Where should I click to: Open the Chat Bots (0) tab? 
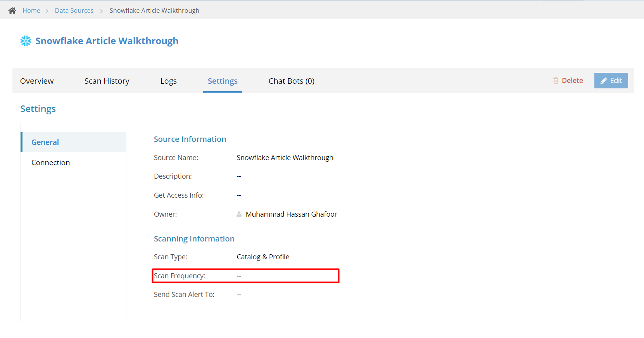point(292,81)
